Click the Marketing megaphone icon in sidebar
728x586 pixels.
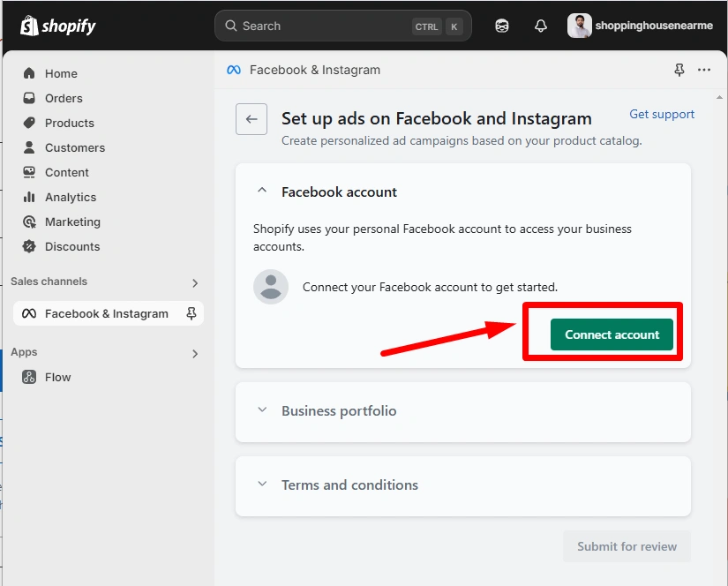tap(27, 222)
